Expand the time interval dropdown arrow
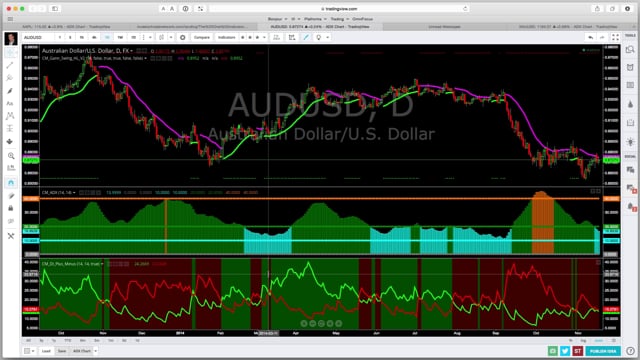Image resolution: width=640 pixels, height=360 pixels. (150, 37)
